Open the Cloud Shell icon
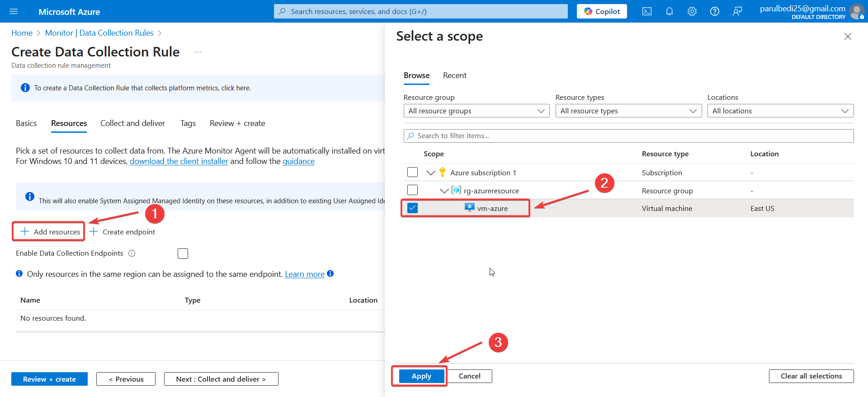This screenshot has width=868, height=397. pyautogui.click(x=647, y=11)
